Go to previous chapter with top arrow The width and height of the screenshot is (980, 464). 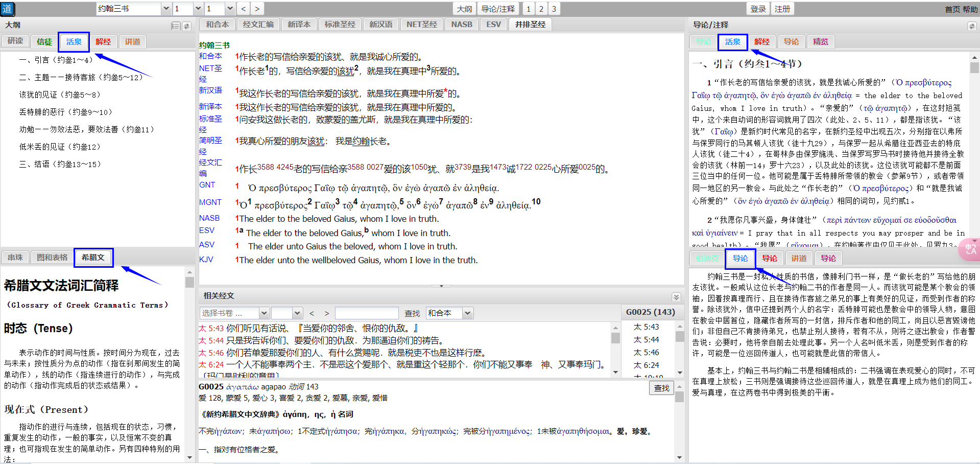pos(244,9)
